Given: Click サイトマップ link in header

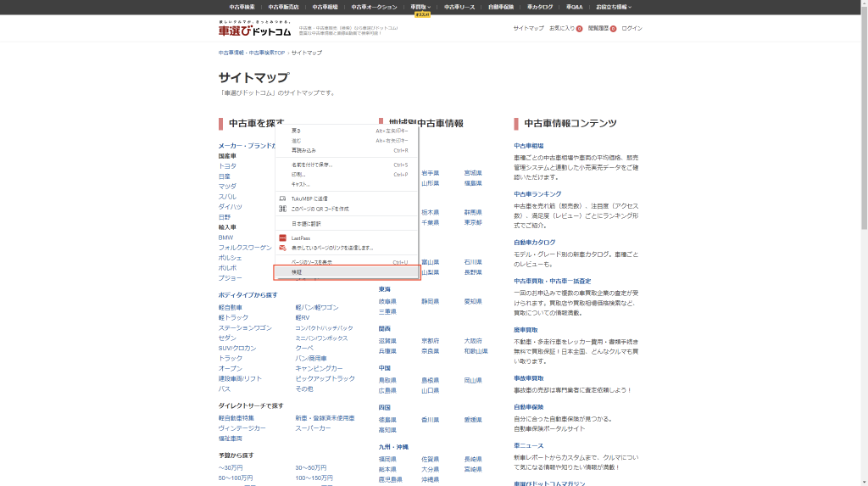Looking at the screenshot, I should tap(528, 28).
